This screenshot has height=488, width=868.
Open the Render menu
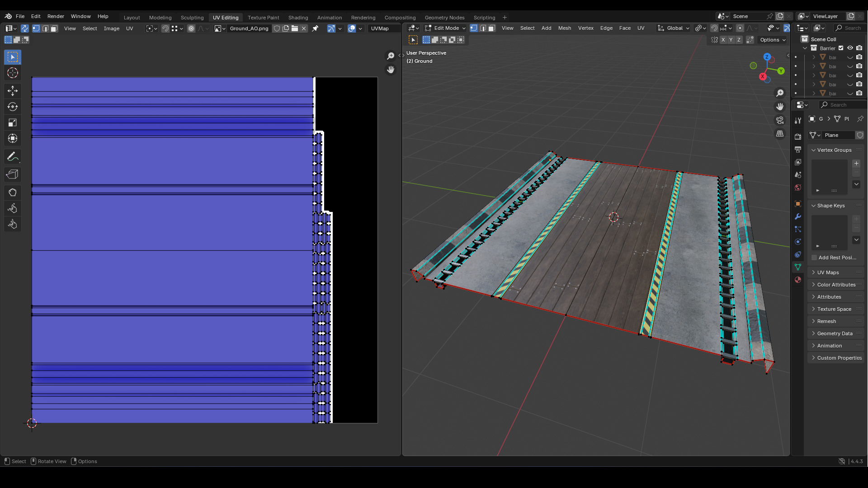pos(56,16)
